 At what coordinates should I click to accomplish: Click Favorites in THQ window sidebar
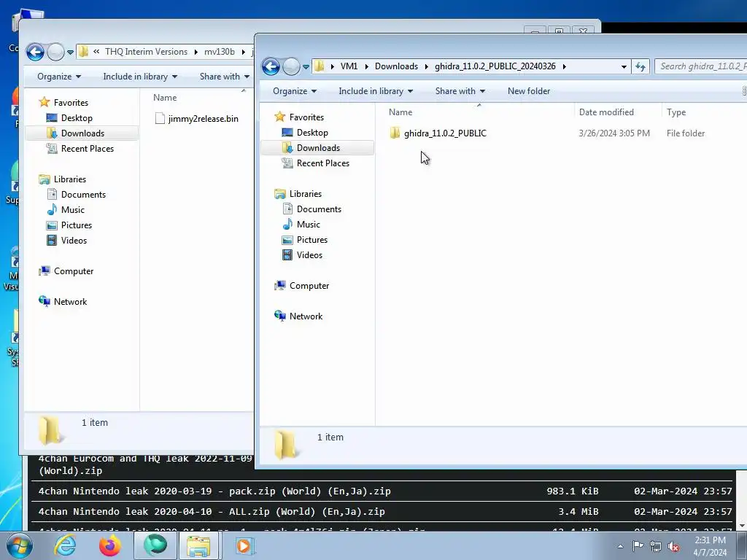click(71, 102)
